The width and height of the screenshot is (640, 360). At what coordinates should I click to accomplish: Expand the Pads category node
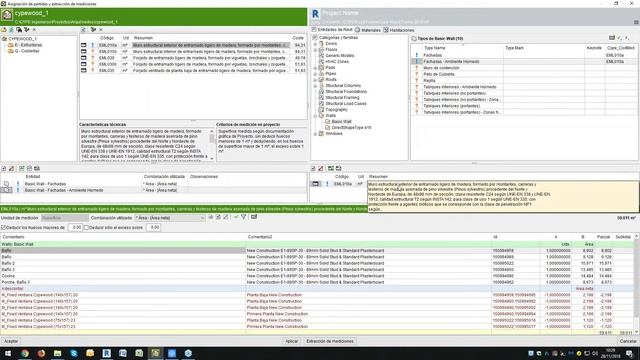(x=315, y=68)
